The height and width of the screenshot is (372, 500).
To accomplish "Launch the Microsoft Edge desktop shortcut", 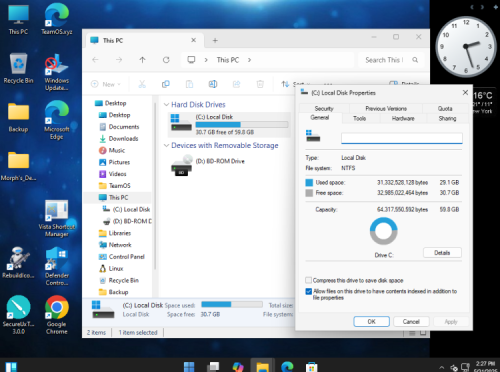I will (57, 120).
